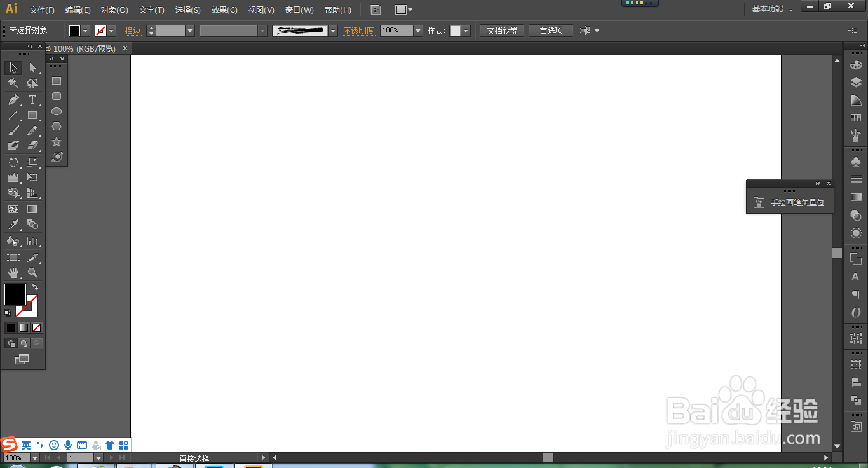Enable Draw Normal mode

pyautogui.click(x=11, y=343)
